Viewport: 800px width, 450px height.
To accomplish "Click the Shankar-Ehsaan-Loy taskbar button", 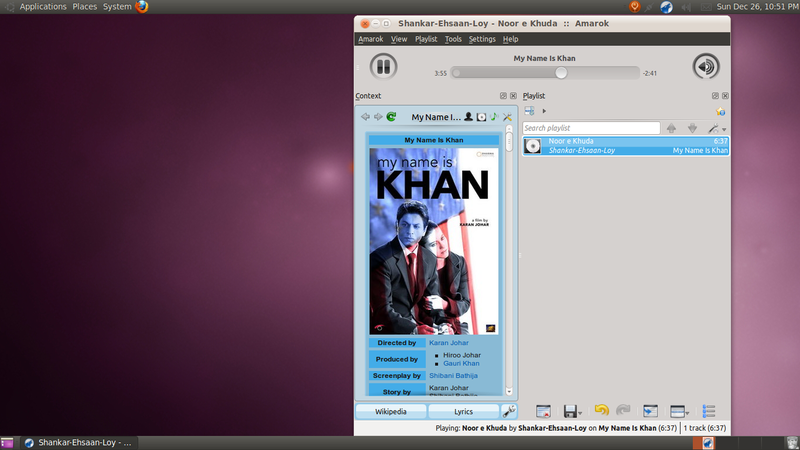I will 78,443.
